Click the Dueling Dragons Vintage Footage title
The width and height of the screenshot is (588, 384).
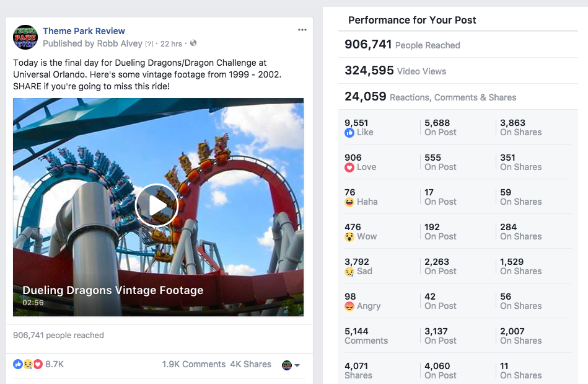(113, 290)
